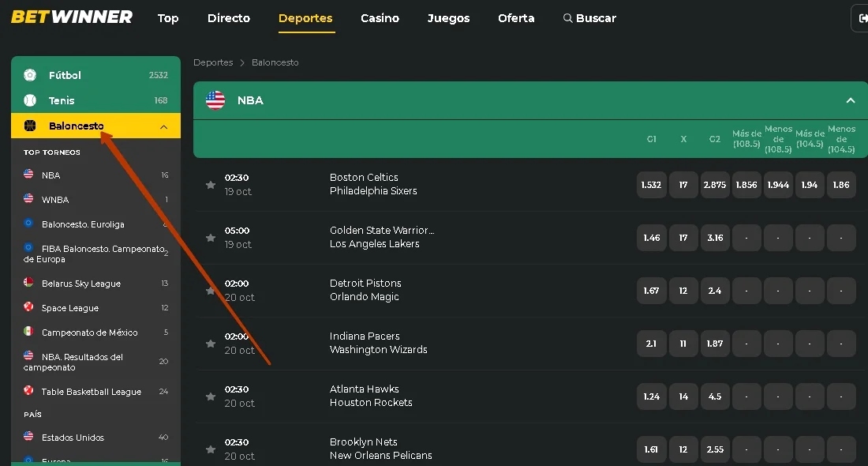Click the BetWinner logo

(x=71, y=17)
